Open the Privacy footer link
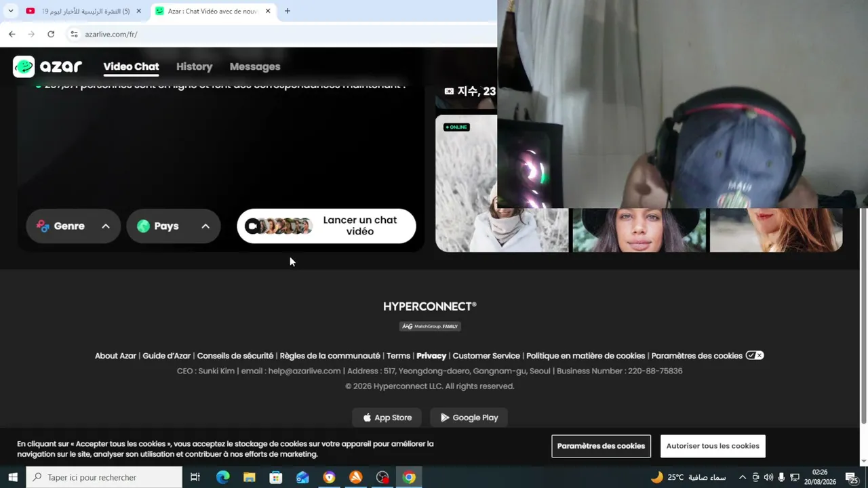Viewport: 868px width, 488px height. (431, 356)
